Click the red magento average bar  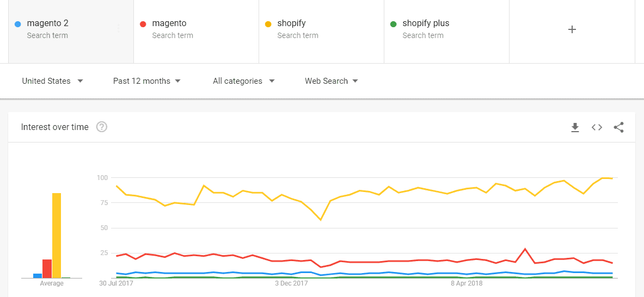coord(47,269)
